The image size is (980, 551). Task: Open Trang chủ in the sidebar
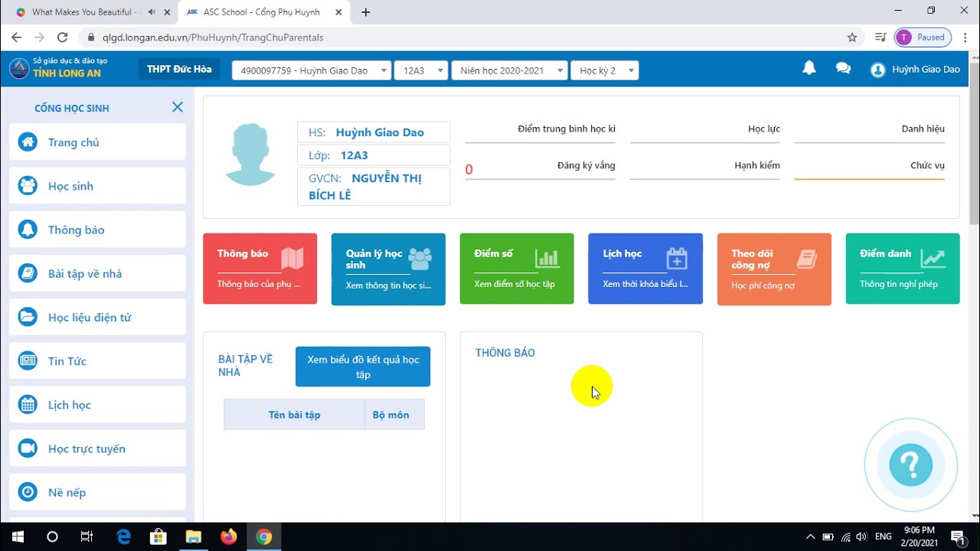[97, 142]
